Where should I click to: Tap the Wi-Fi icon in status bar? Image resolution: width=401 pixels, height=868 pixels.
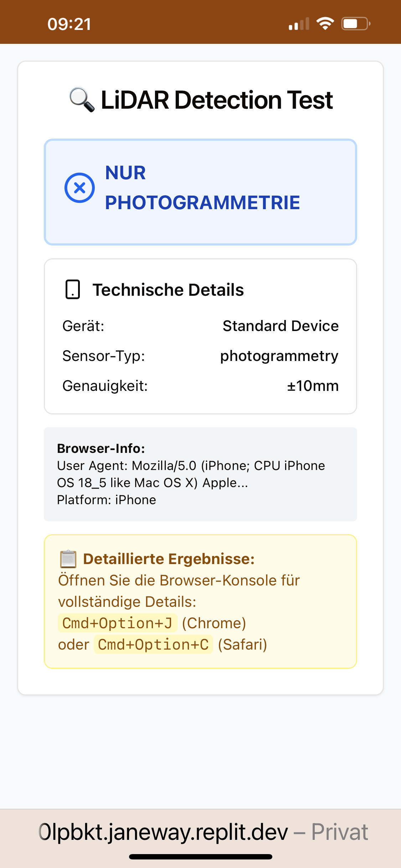pyautogui.click(x=325, y=24)
